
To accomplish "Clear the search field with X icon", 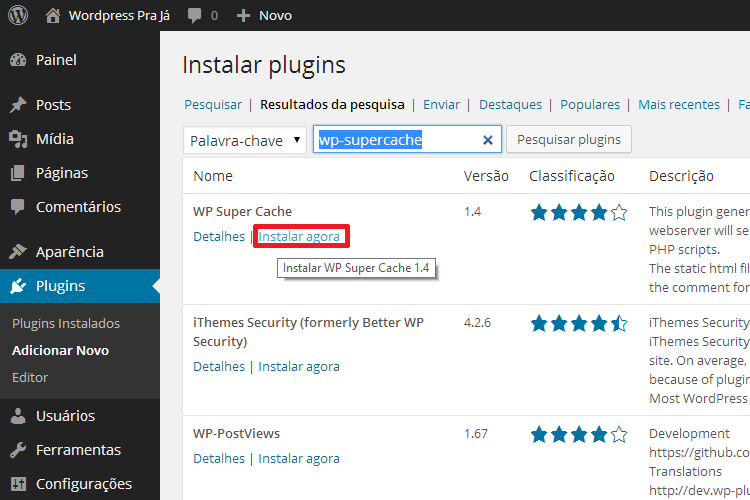I will (x=487, y=140).
